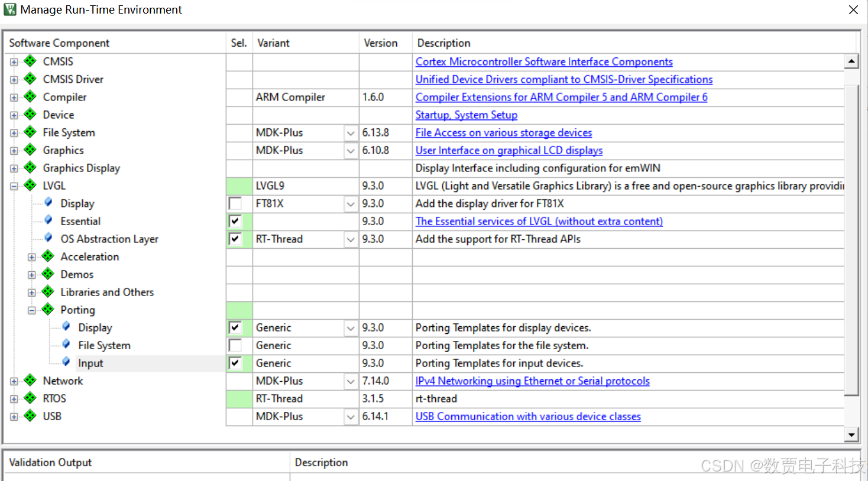Open Compiler Extensions for ARM Compiler link
The height and width of the screenshot is (481, 868).
point(562,97)
